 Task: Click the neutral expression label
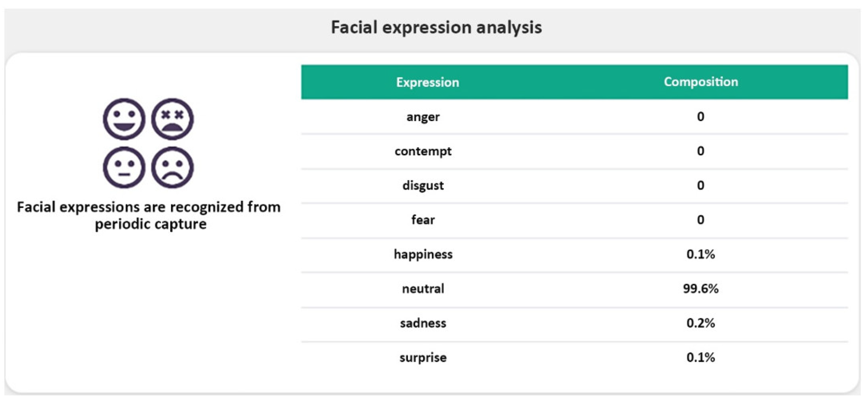(x=423, y=289)
